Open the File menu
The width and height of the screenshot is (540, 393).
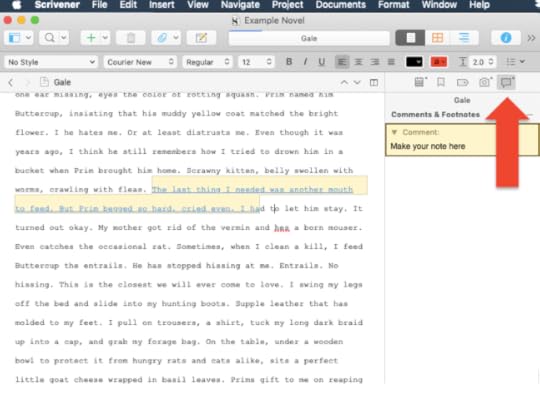pyautogui.click(x=100, y=5)
